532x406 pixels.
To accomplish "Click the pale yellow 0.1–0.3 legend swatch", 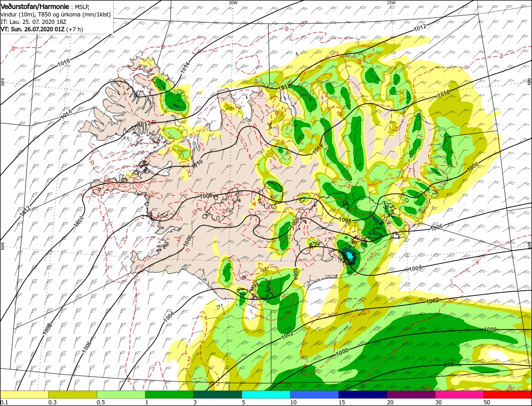I will (x=24, y=394).
